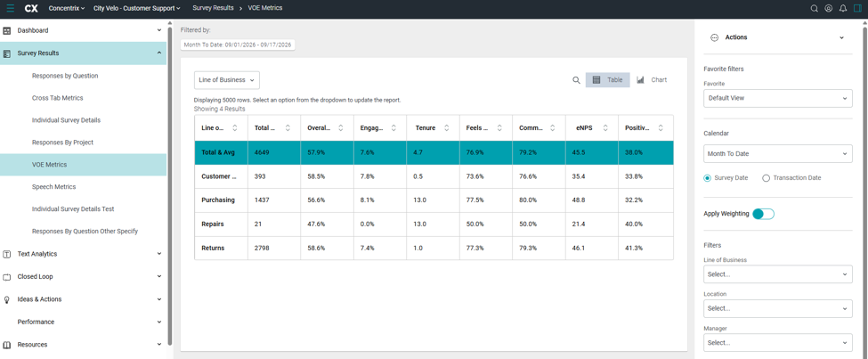
Task: Turn off the Apply Weighting switch
Action: (x=763, y=214)
